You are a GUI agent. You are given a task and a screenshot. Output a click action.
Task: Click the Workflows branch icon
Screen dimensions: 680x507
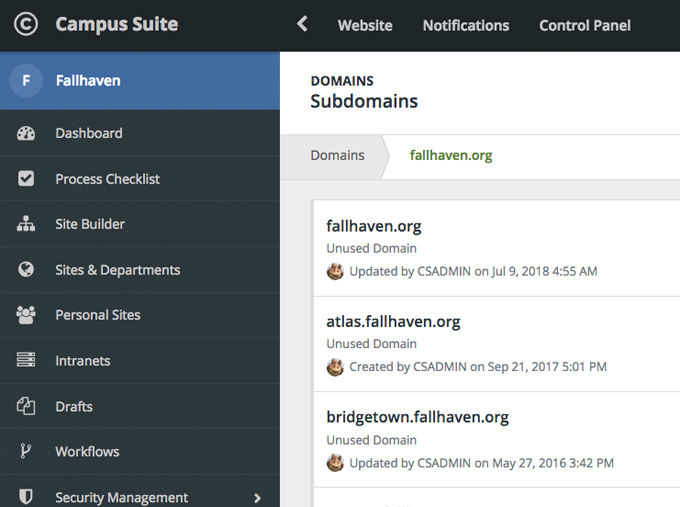click(26, 452)
